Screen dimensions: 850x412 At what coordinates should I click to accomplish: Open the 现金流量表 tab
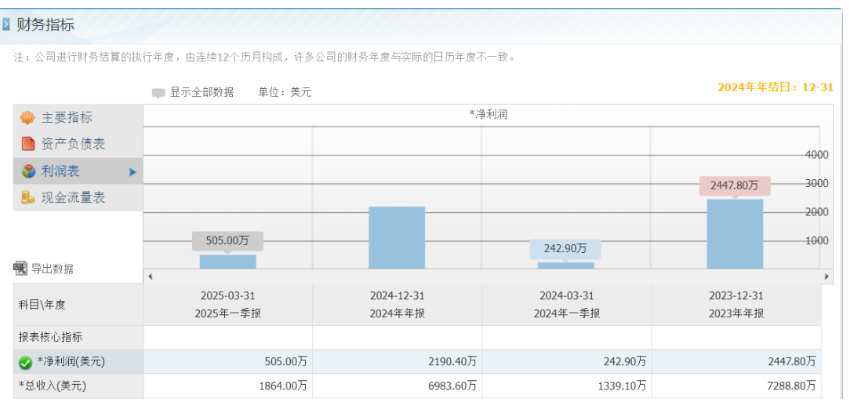point(78,197)
